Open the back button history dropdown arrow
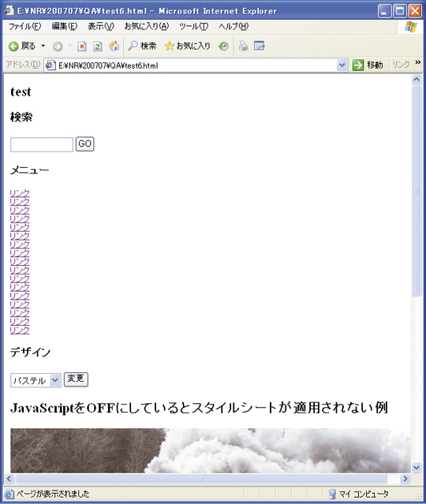The width and height of the screenshot is (426, 504). point(43,47)
